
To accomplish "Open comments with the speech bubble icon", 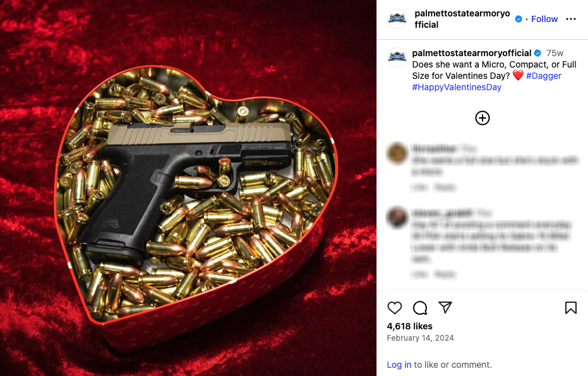I will click(x=420, y=308).
